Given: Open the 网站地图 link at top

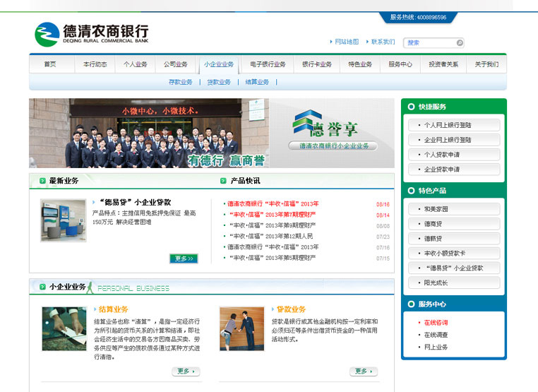Looking at the screenshot, I should pos(346,42).
